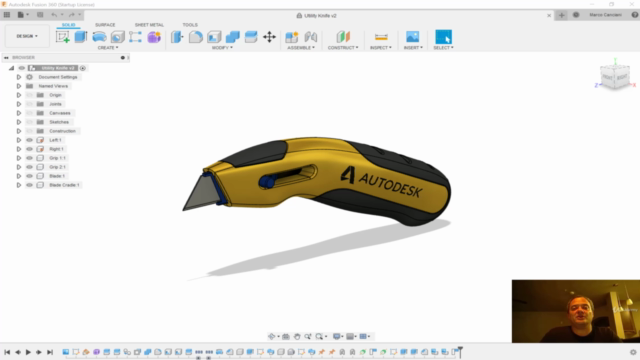Select the Offset Face tool
This screenshot has width=640, height=360.
tap(251, 37)
